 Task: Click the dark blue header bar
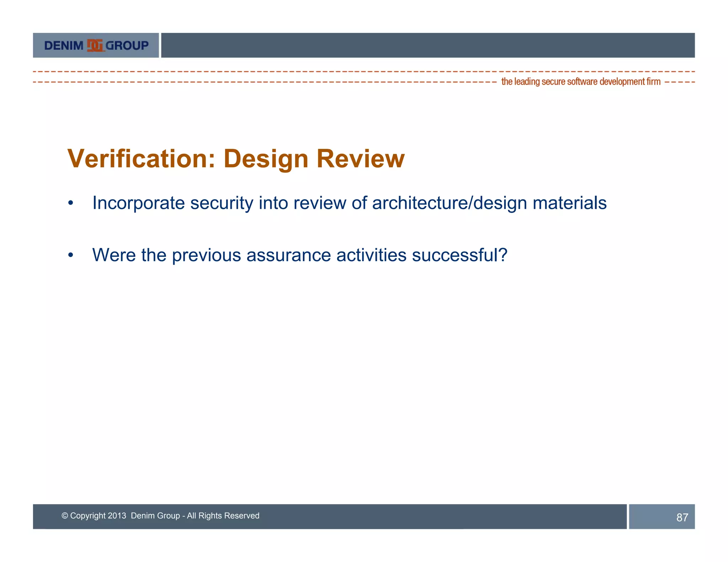[x=428, y=45]
